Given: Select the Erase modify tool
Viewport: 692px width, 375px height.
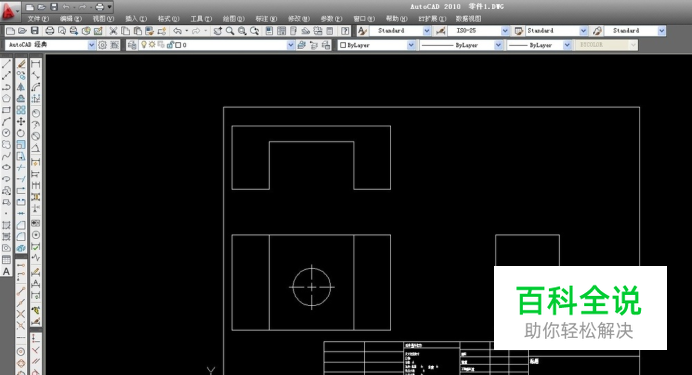Looking at the screenshot, I should tap(21, 64).
